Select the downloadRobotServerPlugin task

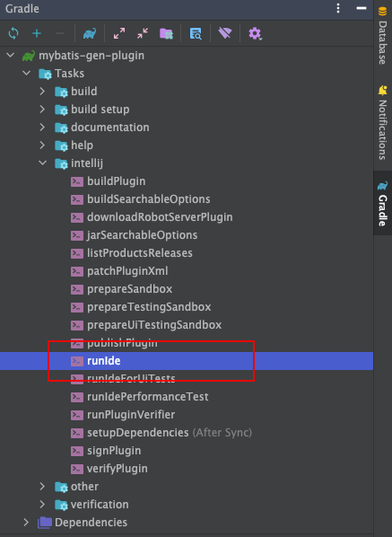coord(160,217)
